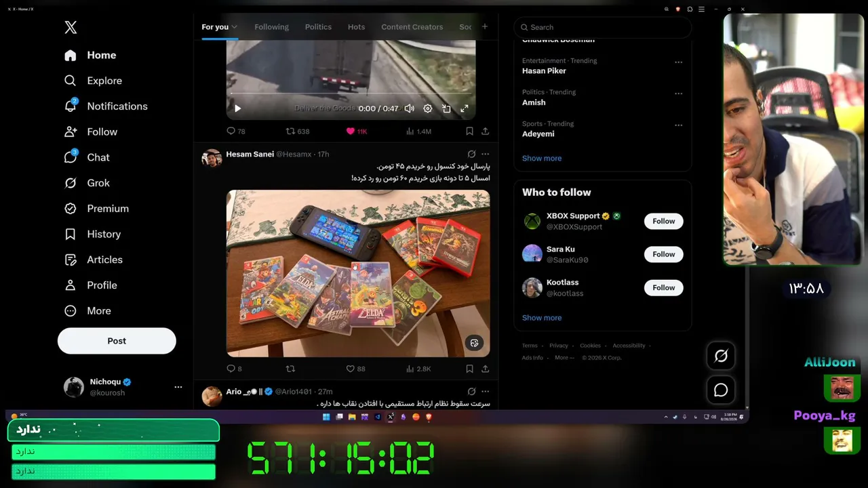Screen dimensions: 868x488
Task: Switch to the Following tab
Action: pyautogui.click(x=271, y=27)
